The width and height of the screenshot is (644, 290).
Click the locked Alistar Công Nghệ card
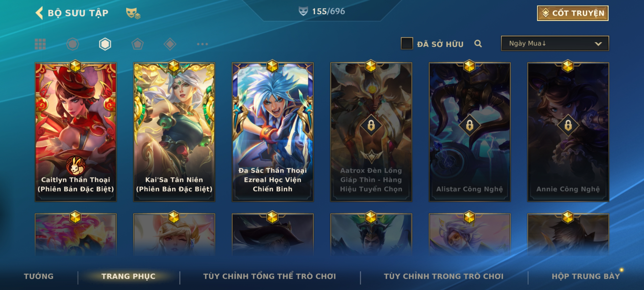pyautogui.click(x=470, y=132)
